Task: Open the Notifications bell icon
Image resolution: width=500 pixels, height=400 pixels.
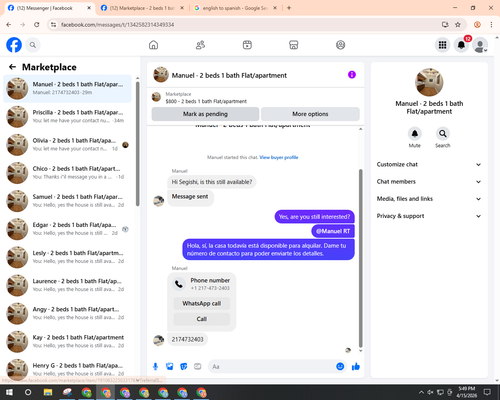Action: [461, 45]
